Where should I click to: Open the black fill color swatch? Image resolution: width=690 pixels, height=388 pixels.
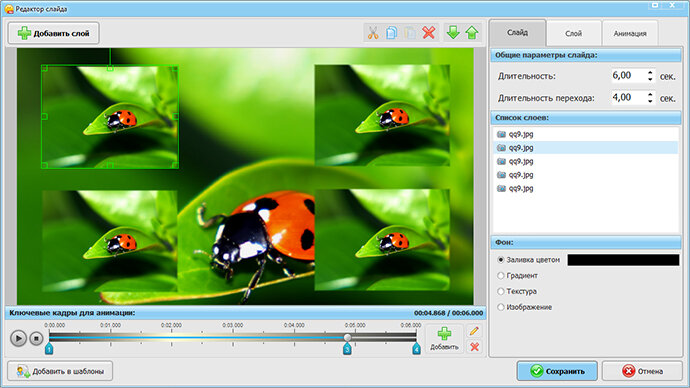pyautogui.click(x=623, y=260)
